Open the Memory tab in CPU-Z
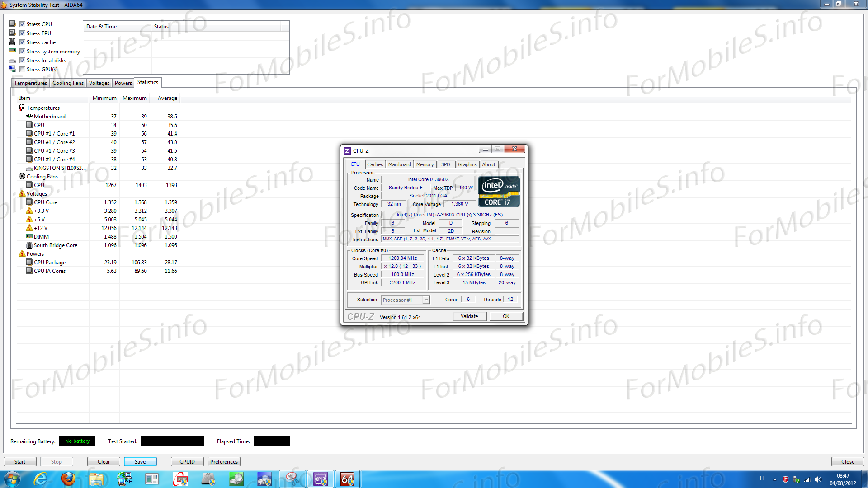868x488 pixels. tap(425, 164)
